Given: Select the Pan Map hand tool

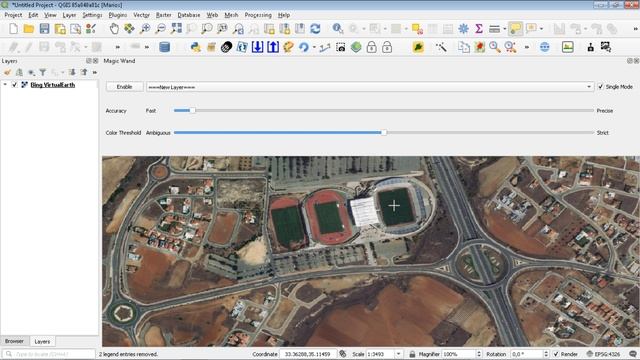Looking at the screenshot, I should pyautogui.click(x=114, y=29).
